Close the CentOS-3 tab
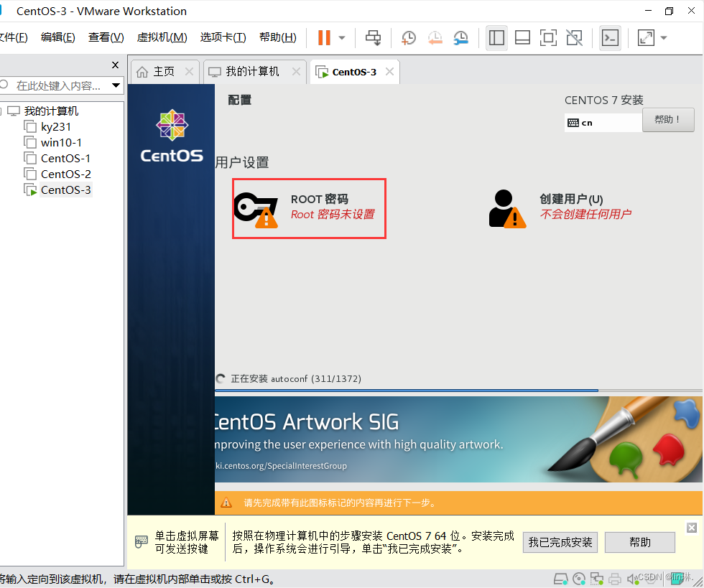 click(x=389, y=71)
